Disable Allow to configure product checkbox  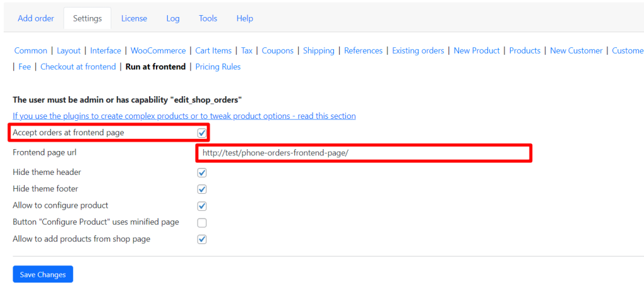tap(202, 206)
